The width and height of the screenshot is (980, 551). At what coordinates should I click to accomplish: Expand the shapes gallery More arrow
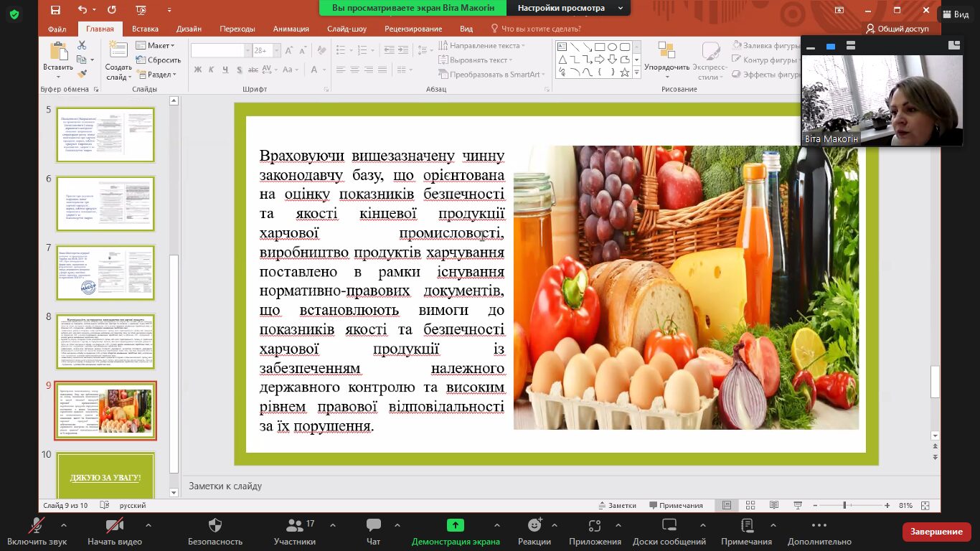[636, 72]
